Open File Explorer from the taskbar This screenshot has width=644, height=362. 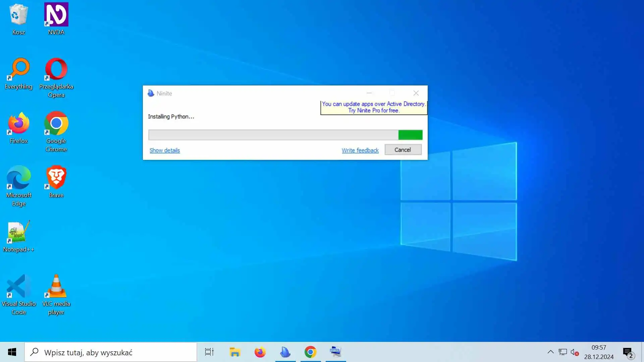(x=235, y=352)
